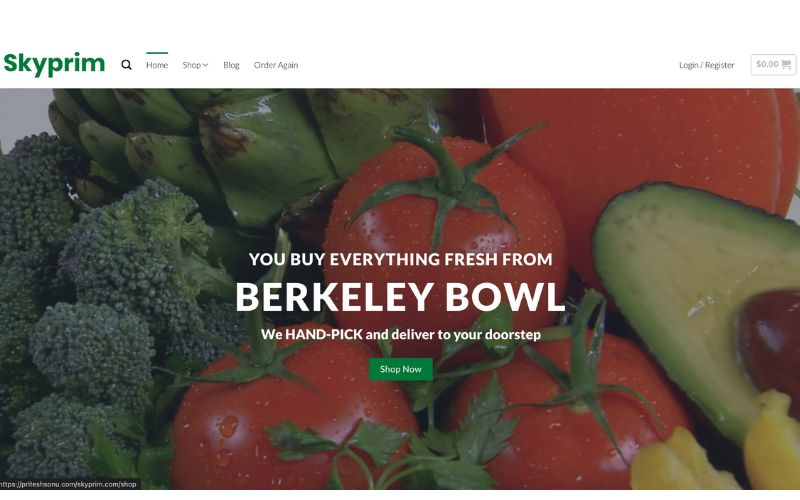Open the $0.00 cart total button

tap(773, 64)
